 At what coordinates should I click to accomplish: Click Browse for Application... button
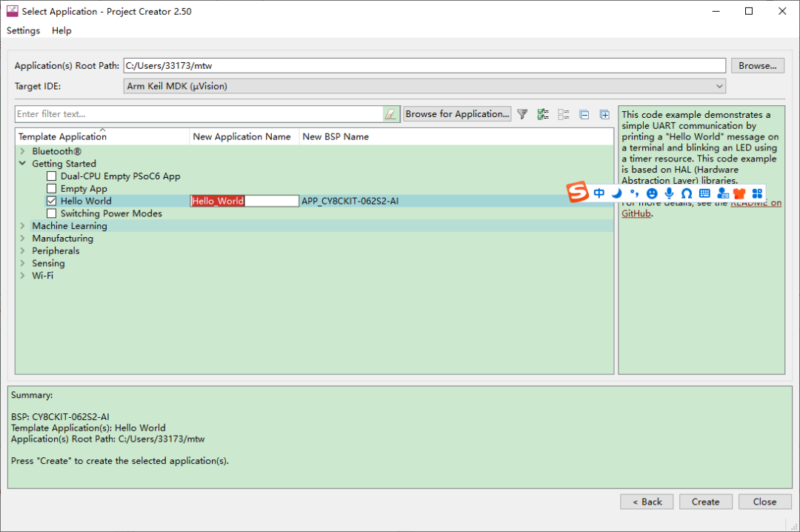point(457,114)
